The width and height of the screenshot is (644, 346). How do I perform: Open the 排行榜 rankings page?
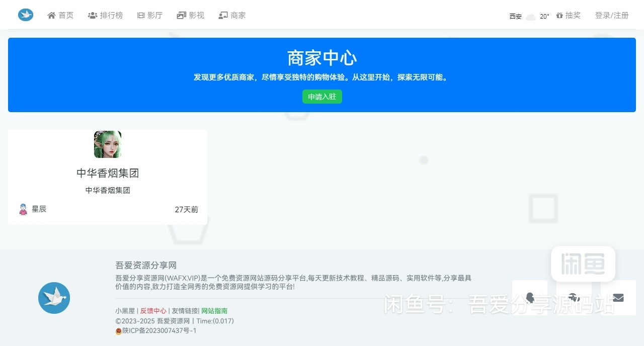(x=105, y=15)
